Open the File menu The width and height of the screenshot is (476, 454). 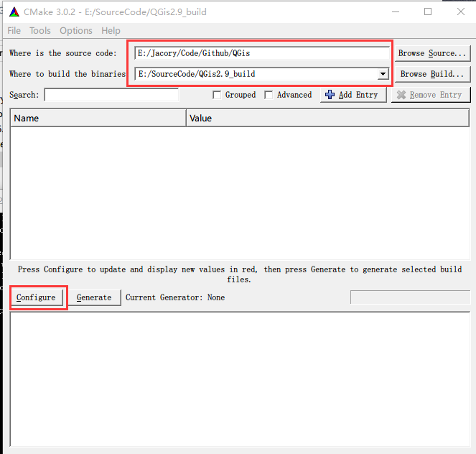[x=14, y=31]
